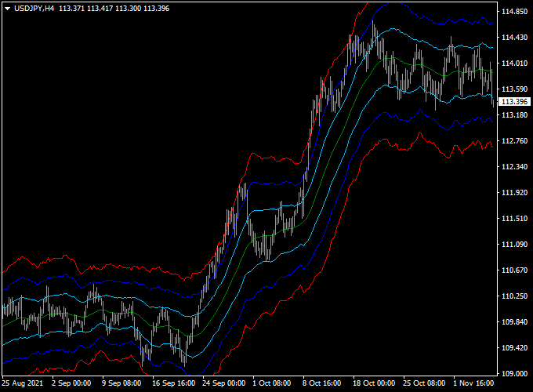Click the 110.670 price axis label

514,270
